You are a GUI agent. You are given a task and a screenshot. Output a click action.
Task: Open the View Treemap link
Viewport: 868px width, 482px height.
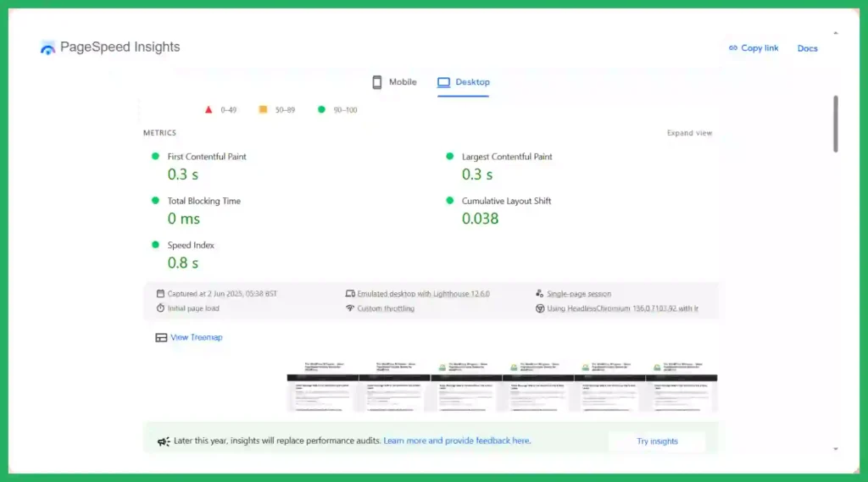[197, 337]
